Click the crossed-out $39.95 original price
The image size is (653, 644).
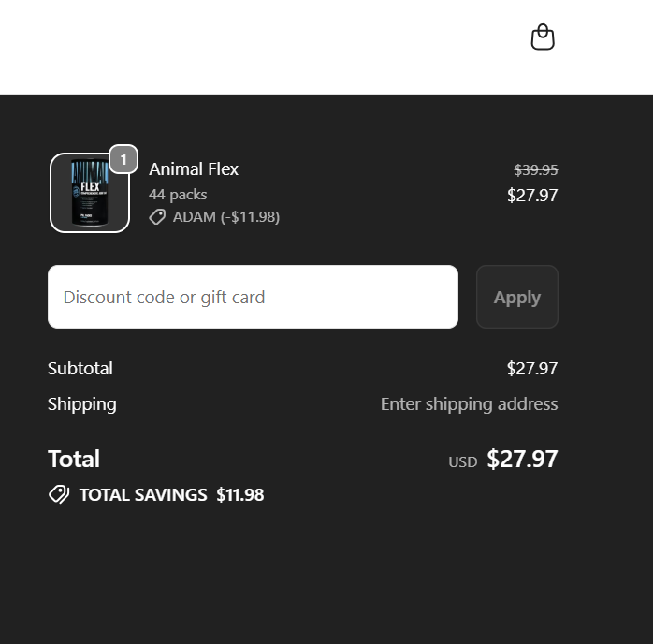point(536,170)
